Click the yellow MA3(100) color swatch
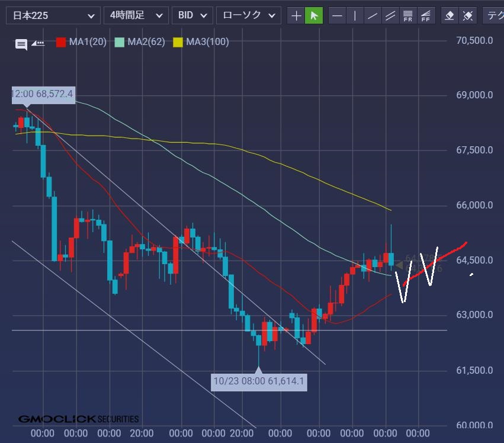This screenshot has width=504, height=443. coord(178,42)
